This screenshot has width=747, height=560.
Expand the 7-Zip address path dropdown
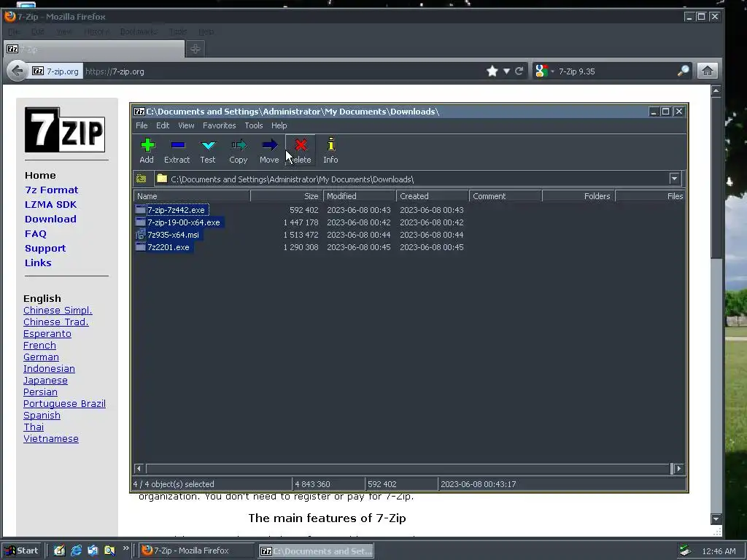(x=674, y=179)
